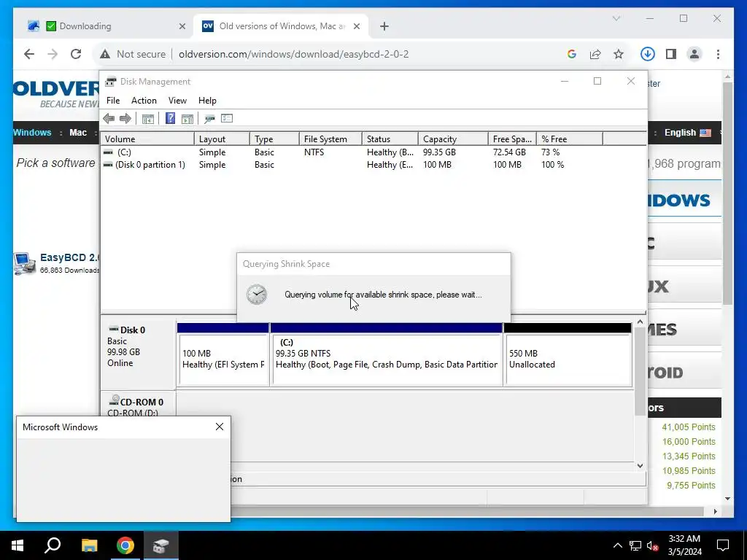The height and width of the screenshot is (560, 747).
Task: Click the muted speaker tray icon
Action: [x=653, y=545]
